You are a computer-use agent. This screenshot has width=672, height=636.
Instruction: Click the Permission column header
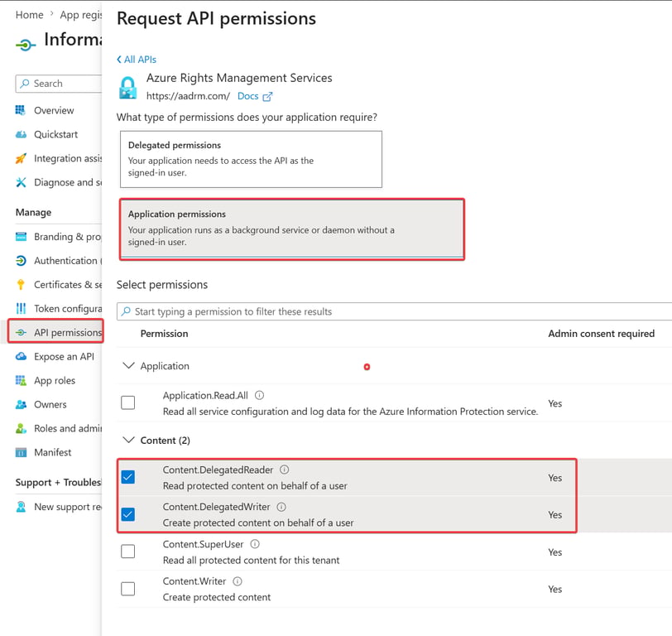click(164, 334)
